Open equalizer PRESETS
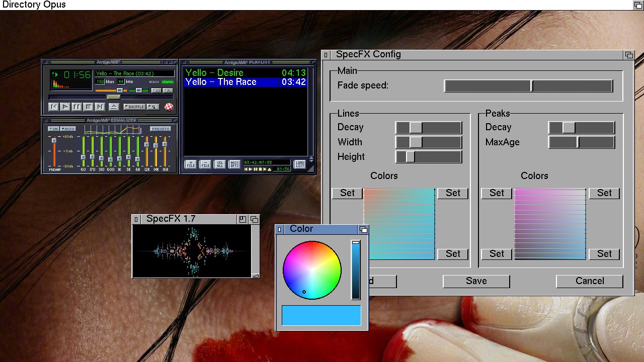The width and height of the screenshot is (644, 362). point(160,129)
